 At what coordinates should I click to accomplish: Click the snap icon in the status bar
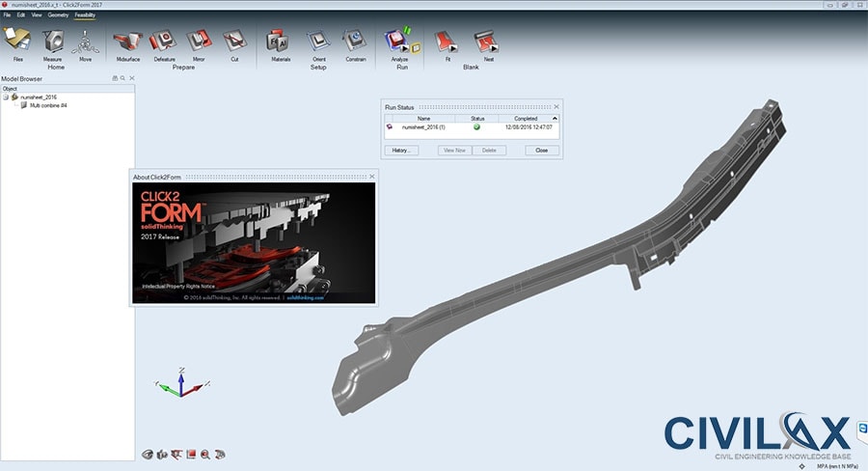tap(801, 466)
